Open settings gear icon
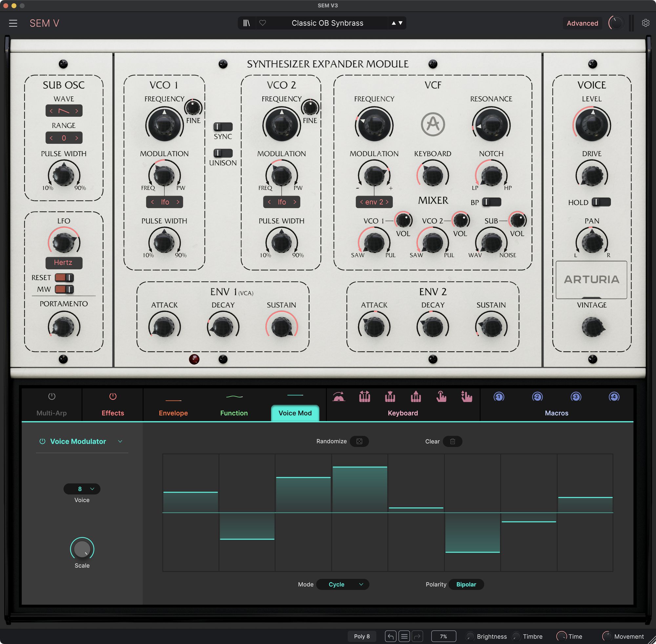This screenshot has height=644, width=656. [646, 23]
